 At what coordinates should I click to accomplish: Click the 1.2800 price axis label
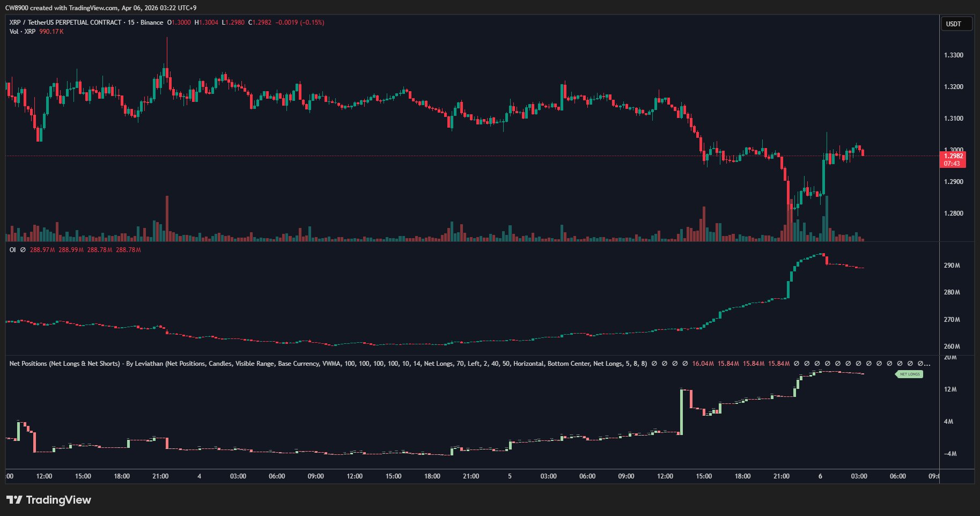(x=953, y=213)
